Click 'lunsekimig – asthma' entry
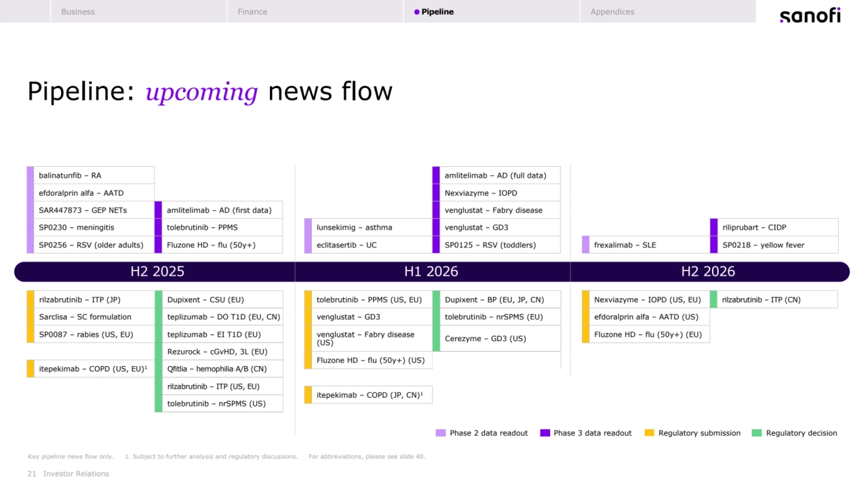 (368, 227)
